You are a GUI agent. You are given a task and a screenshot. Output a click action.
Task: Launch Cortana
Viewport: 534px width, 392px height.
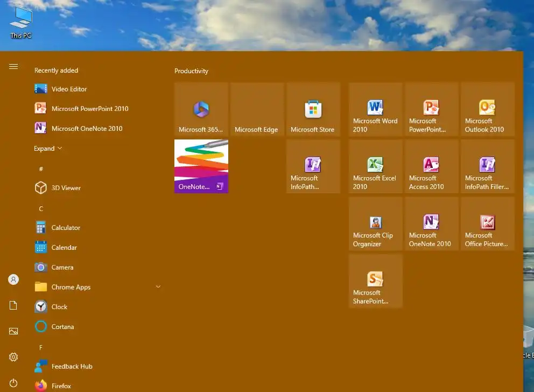point(98,327)
